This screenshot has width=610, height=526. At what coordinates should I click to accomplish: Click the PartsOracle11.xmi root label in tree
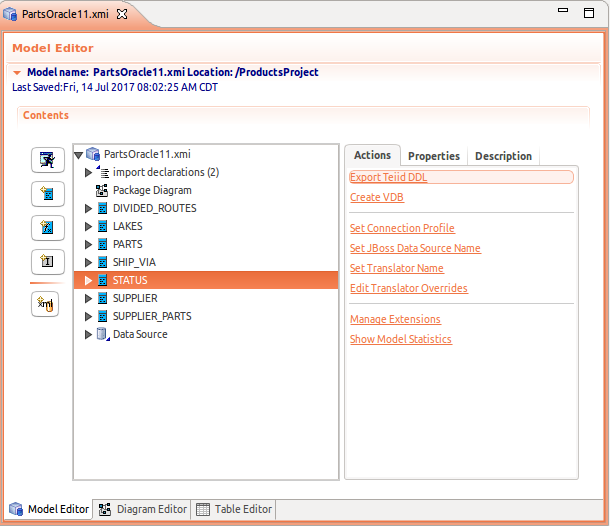point(147,154)
